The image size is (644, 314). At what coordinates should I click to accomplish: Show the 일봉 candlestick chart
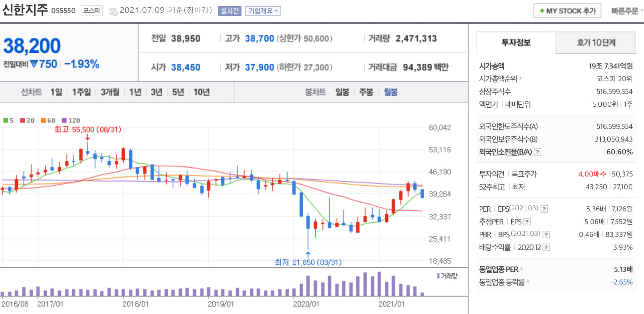tap(342, 92)
